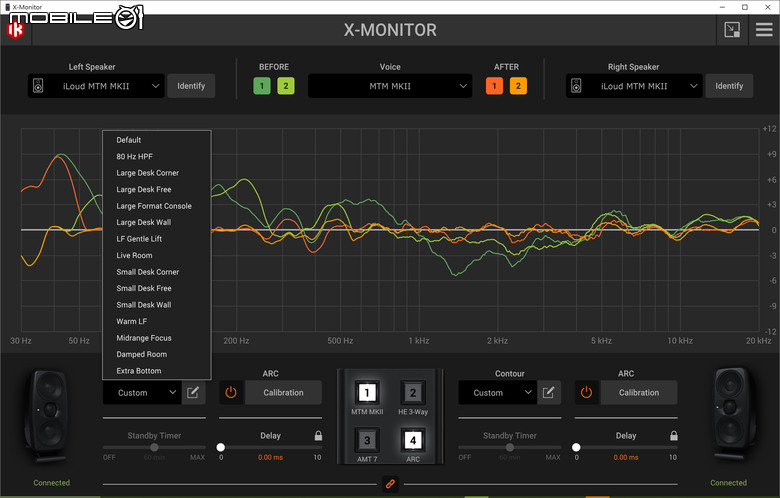This screenshot has width=780, height=498.
Task: Start right speaker ARC Calibration
Action: click(639, 393)
